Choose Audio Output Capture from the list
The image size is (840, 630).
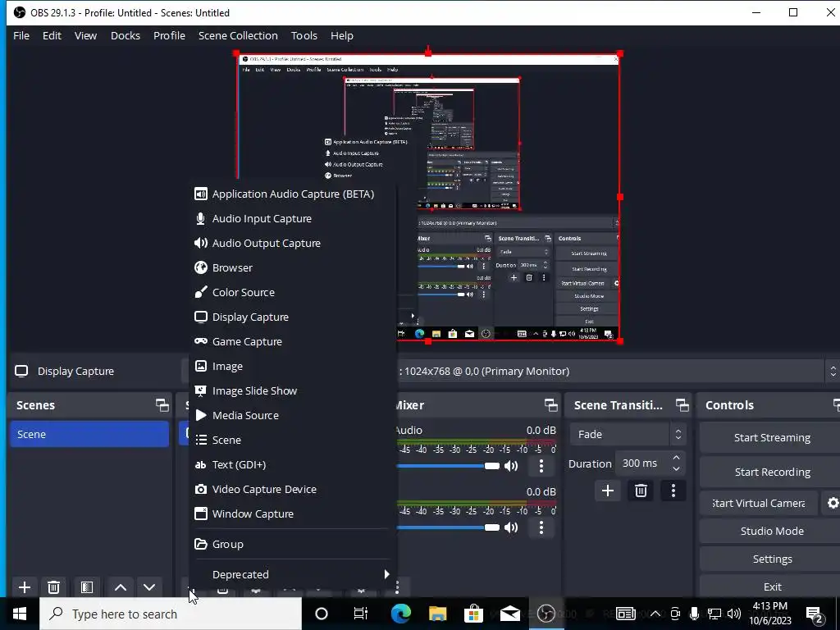pyautogui.click(x=293, y=243)
